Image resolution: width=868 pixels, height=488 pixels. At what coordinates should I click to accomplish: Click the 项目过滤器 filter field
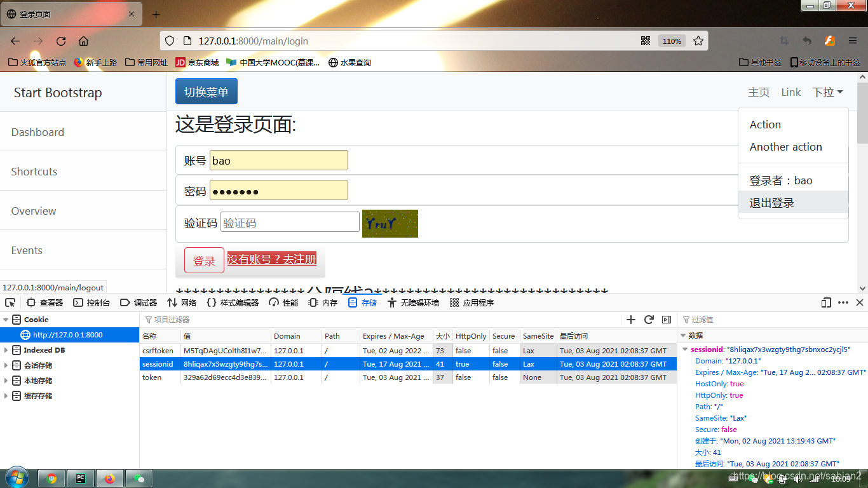381,320
